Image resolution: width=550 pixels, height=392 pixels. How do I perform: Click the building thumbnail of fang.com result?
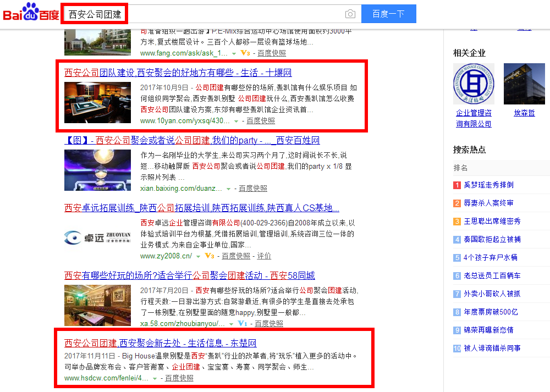pyautogui.click(x=97, y=42)
